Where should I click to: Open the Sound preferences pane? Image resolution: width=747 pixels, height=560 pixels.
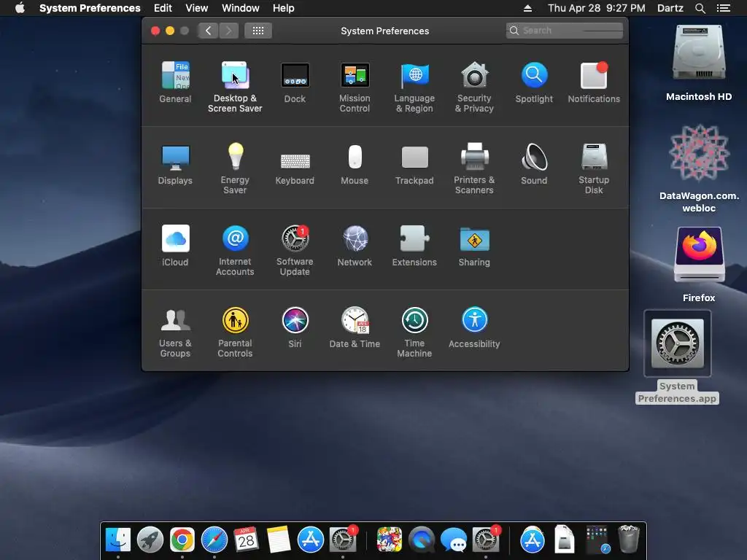tap(534, 164)
